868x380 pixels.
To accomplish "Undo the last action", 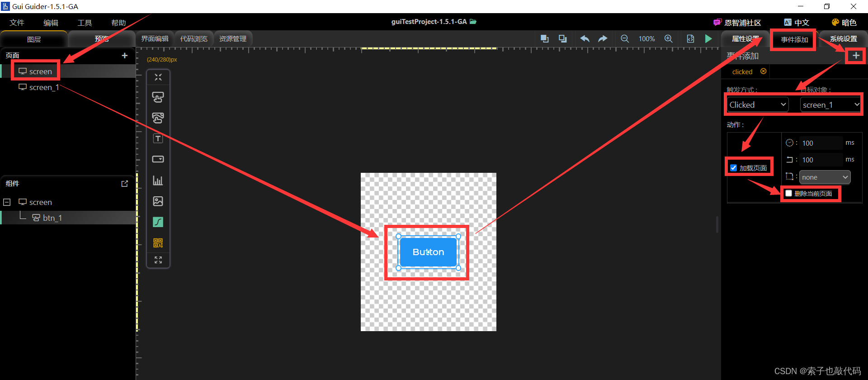I will pyautogui.click(x=585, y=39).
